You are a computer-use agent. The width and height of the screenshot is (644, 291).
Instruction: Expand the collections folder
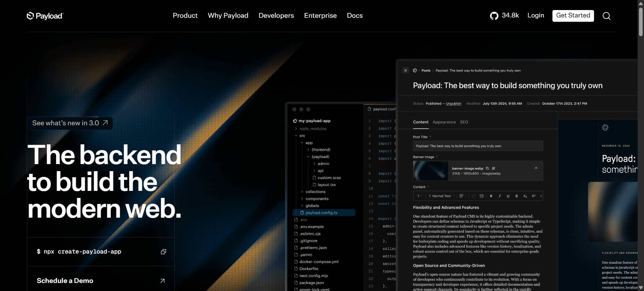[302, 192]
